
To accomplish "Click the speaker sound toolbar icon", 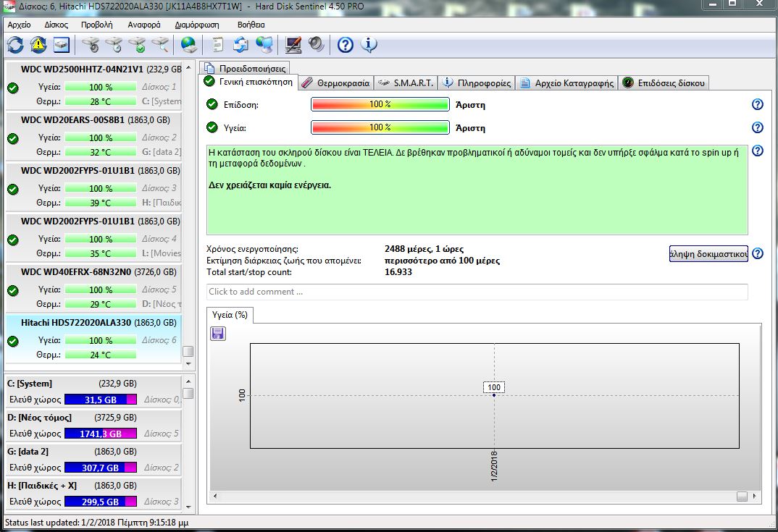I will tap(316, 45).
